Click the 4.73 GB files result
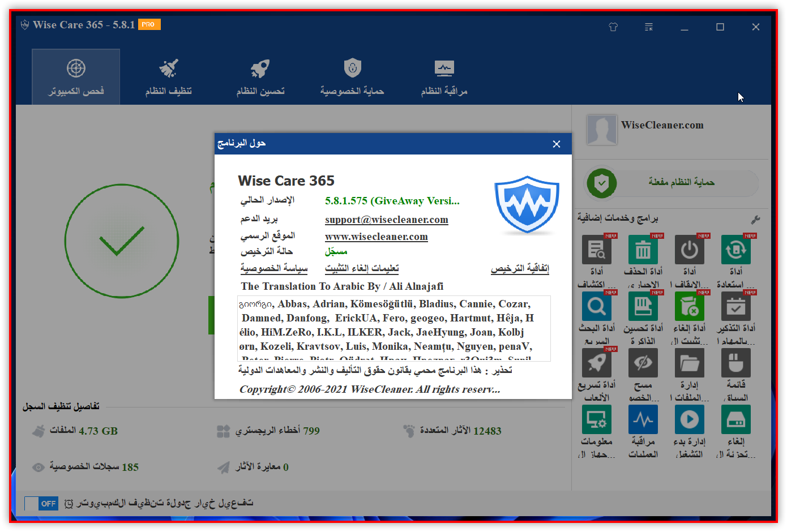Image resolution: width=787 pixels, height=532 pixels. point(84,431)
